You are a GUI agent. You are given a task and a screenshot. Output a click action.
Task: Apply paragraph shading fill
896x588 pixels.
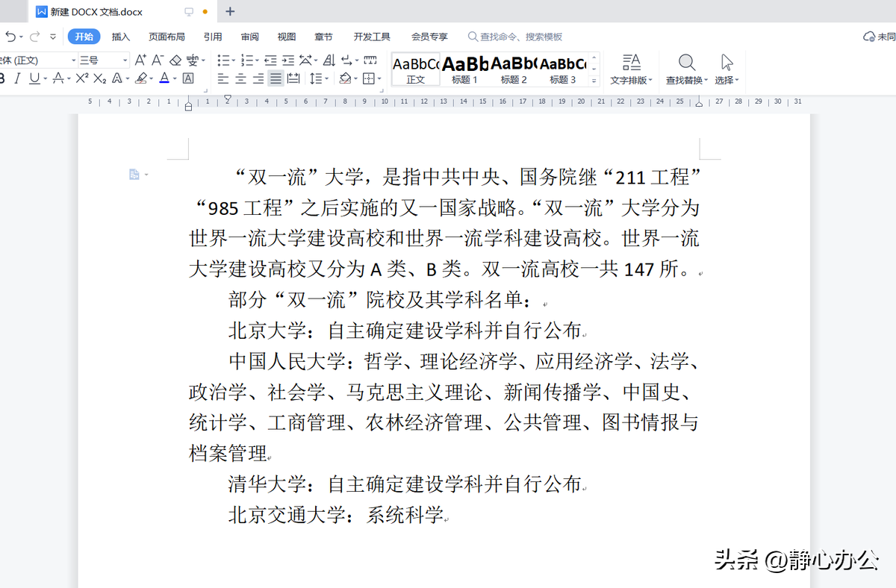coord(345,78)
